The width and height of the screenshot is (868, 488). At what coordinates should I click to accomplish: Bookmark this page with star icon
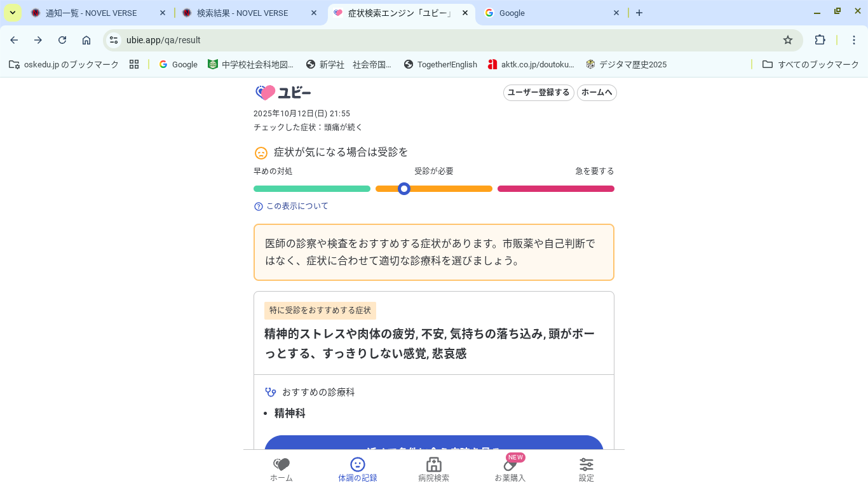pyautogui.click(x=788, y=40)
